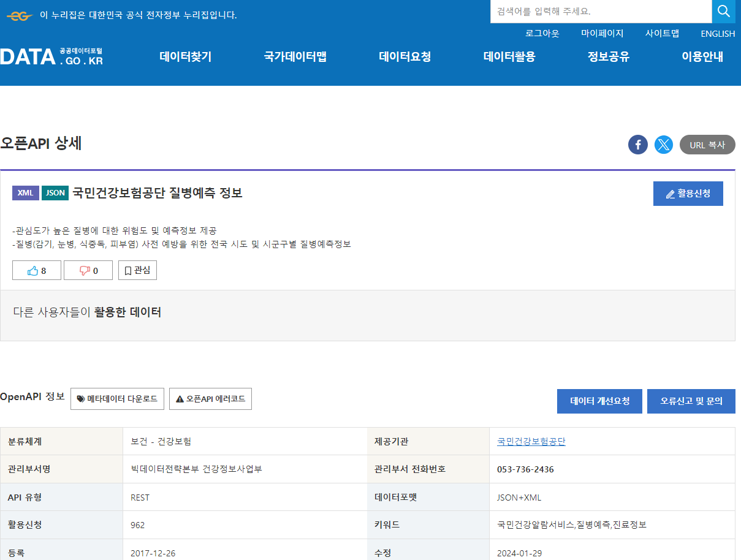741x560 pixels.
Task: Click modified date 2024-01-29
Action: [520, 553]
